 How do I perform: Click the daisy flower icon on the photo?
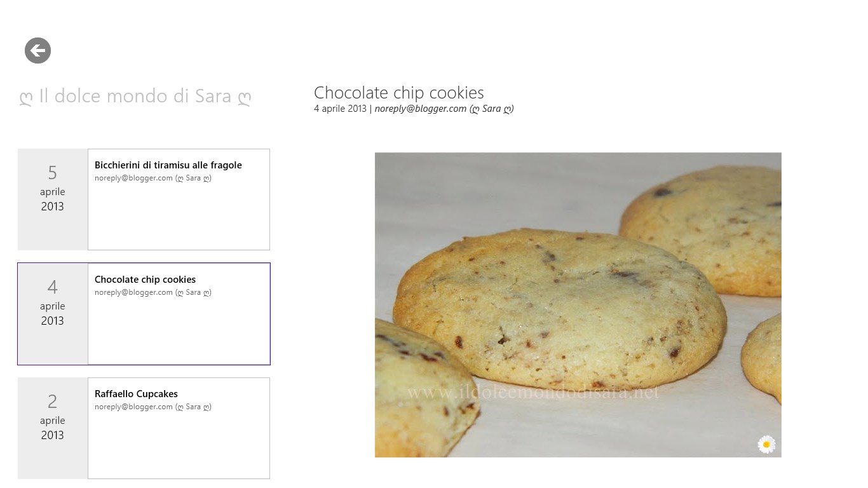tap(767, 444)
